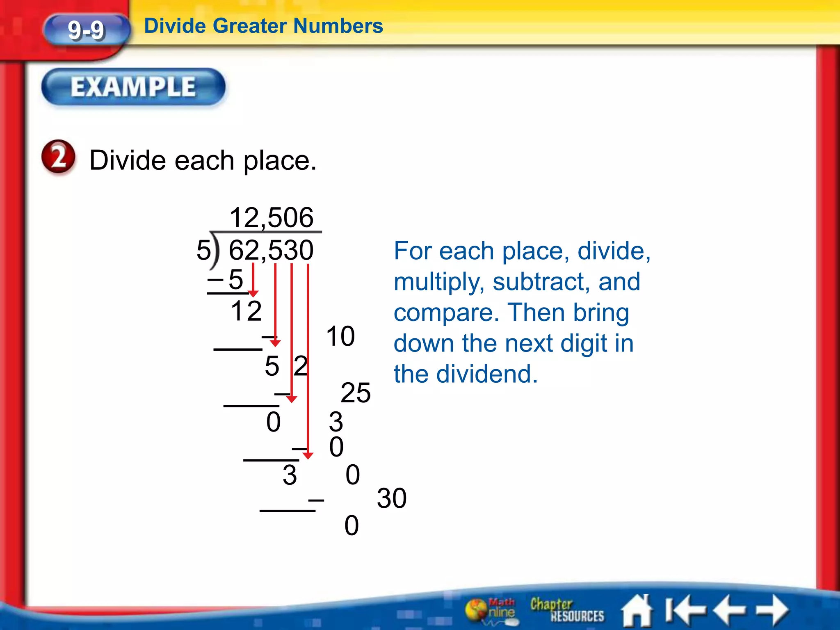Click the EXAMPLE badge
Screen dimensions: 840x630
pyautogui.click(x=134, y=87)
